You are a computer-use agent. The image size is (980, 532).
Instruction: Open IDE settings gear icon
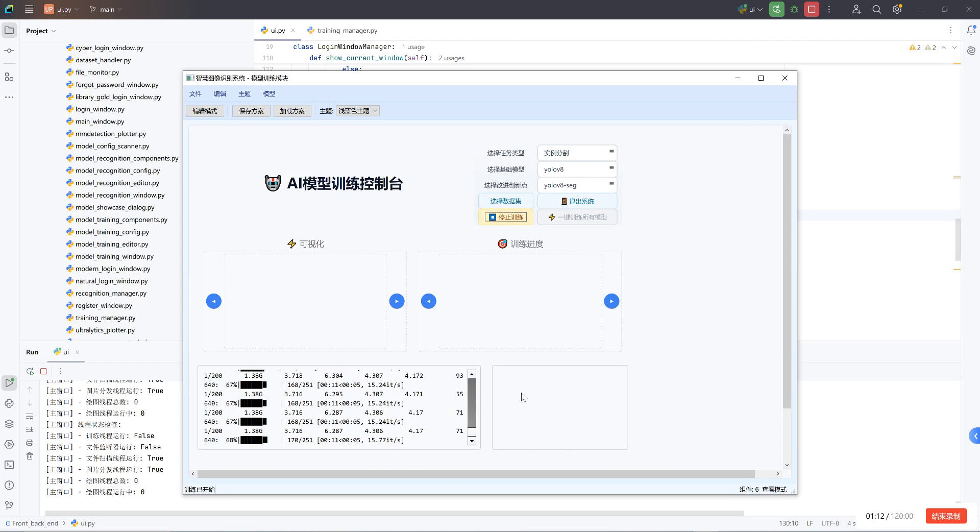tap(897, 9)
